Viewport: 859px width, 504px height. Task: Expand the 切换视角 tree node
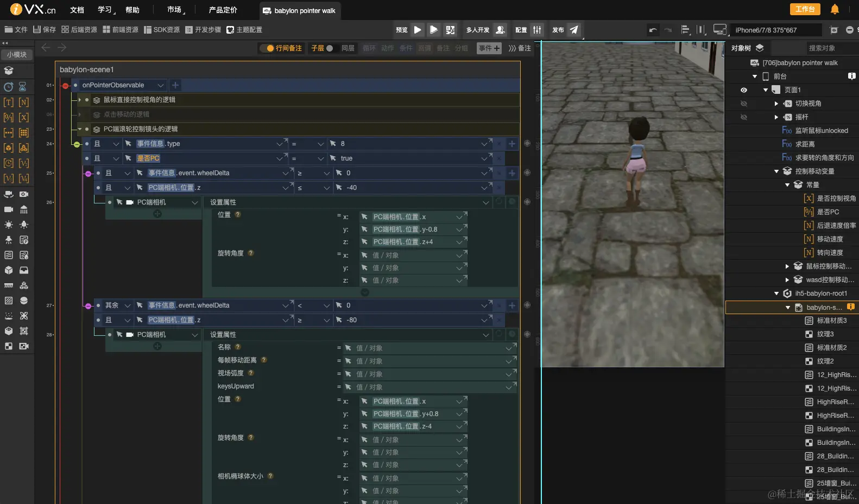[x=776, y=104]
